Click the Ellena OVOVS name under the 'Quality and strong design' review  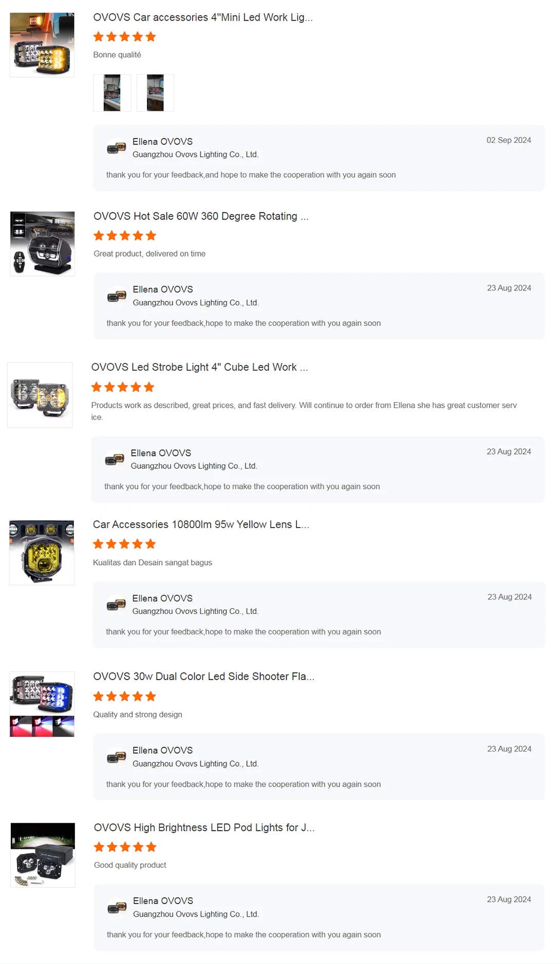click(162, 751)
